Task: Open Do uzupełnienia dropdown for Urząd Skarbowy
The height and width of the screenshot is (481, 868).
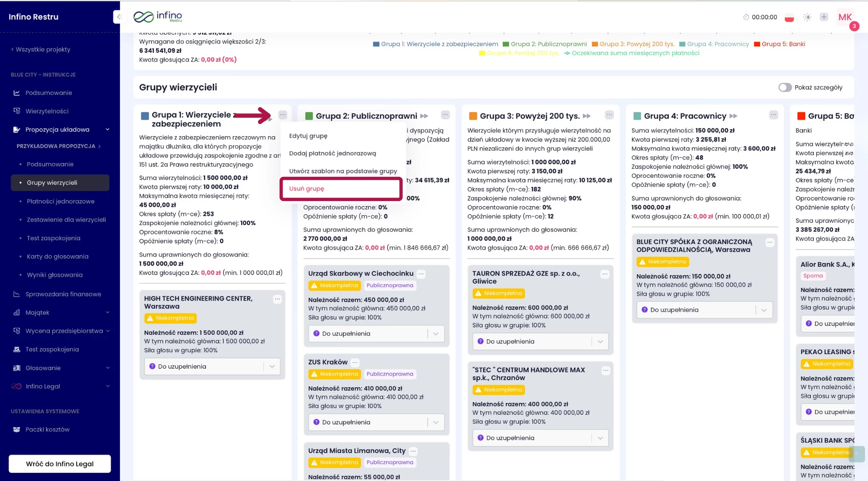Action: [x=376, y=334]
